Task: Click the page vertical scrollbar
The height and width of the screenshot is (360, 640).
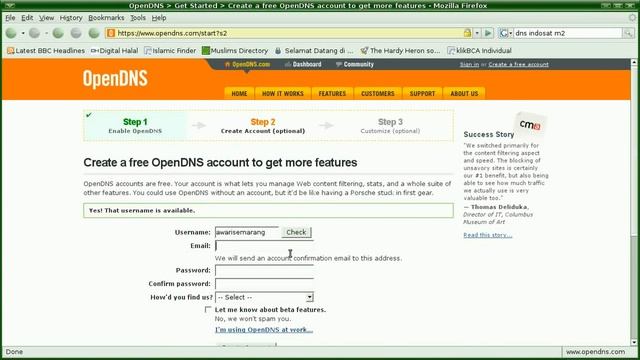Action: [634, 202]
